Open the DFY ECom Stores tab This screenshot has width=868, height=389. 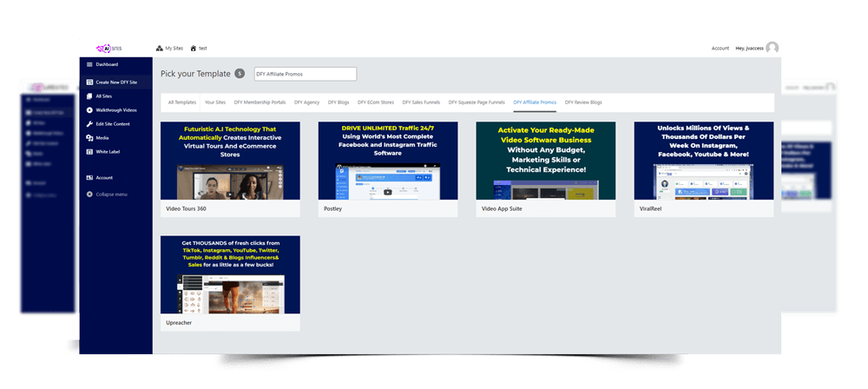click(x=376, y=102)
